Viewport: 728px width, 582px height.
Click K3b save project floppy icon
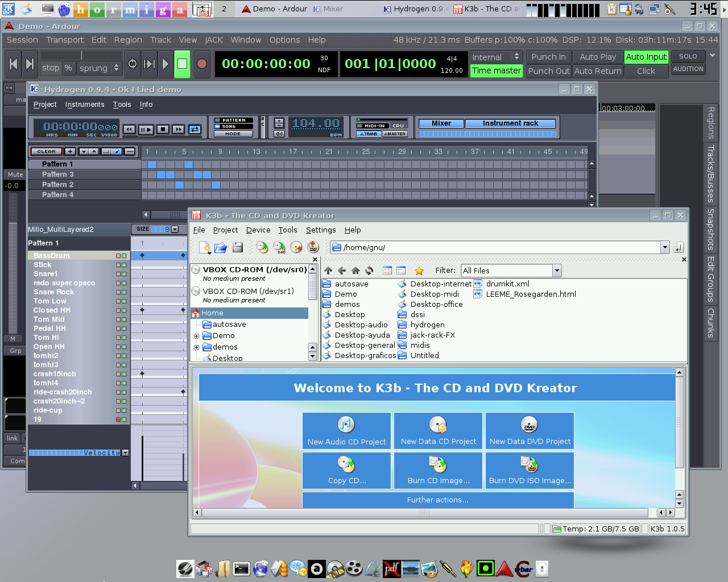[x=238, y=247]
